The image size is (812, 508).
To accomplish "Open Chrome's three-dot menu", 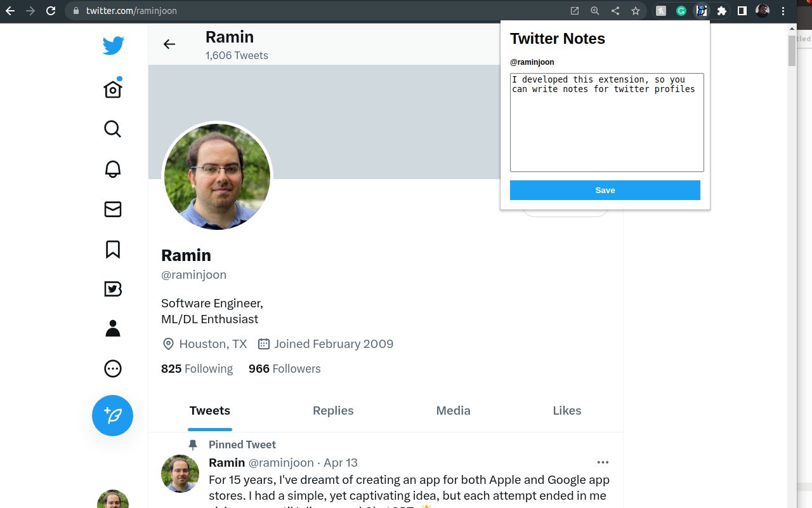I will point(783,10).
